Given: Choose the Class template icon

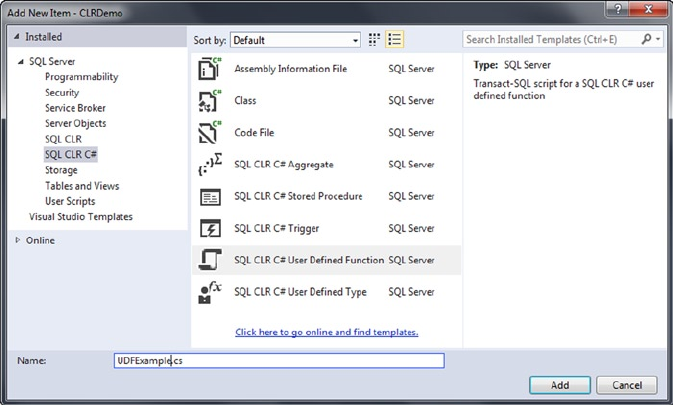Looking at the screenshot, I should 210,101.
